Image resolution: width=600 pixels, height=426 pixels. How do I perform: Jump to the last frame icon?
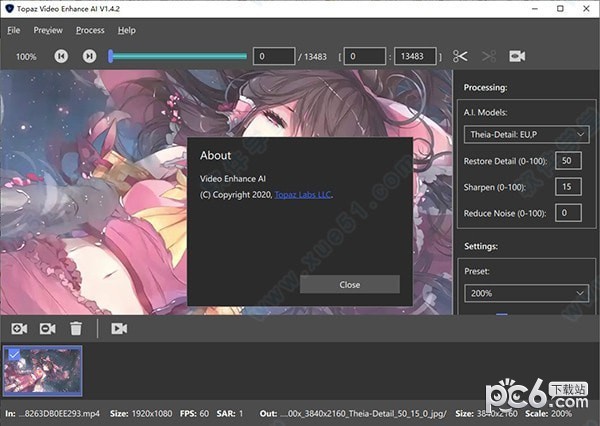pos(89,56)
